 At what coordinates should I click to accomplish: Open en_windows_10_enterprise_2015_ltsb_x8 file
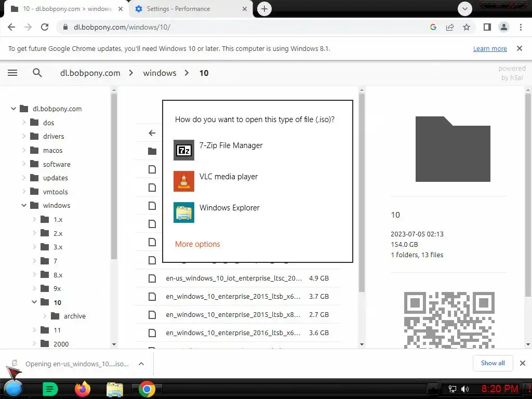click(x=238, y=314)
